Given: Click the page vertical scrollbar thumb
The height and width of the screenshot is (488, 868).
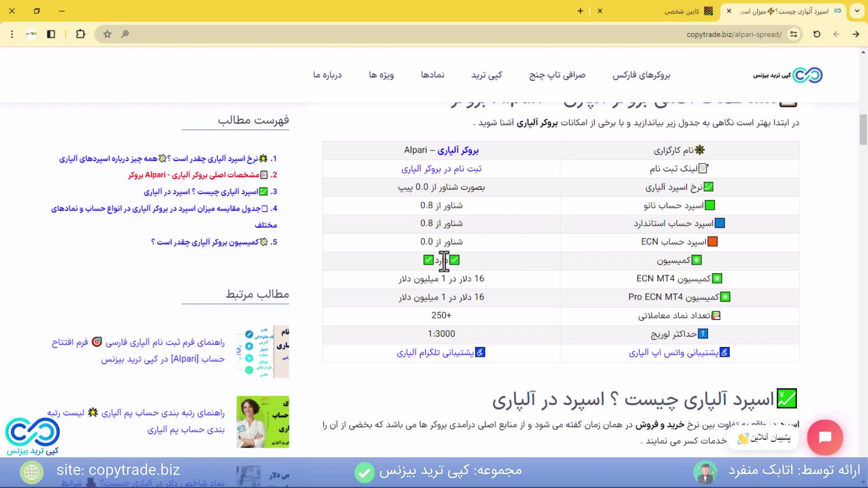Looking at the screenshot, I should [x=863, y=130].
